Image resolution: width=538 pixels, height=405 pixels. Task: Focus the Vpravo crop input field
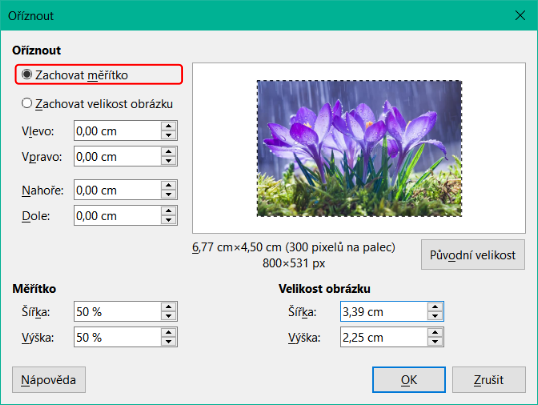[x=117, y=157]
